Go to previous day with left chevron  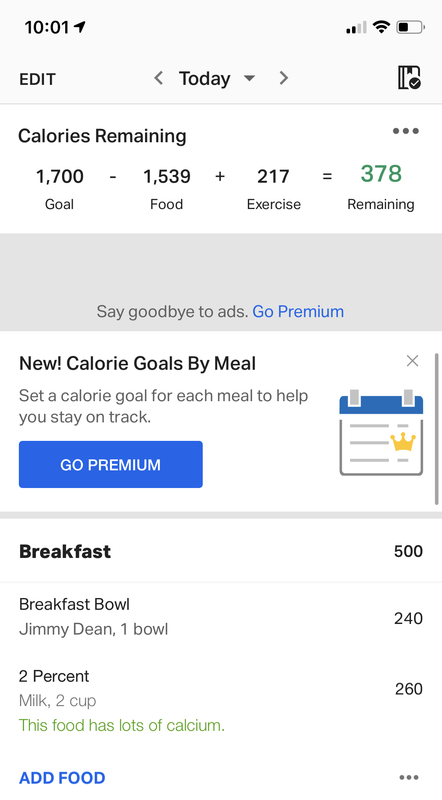coord(158,78)
